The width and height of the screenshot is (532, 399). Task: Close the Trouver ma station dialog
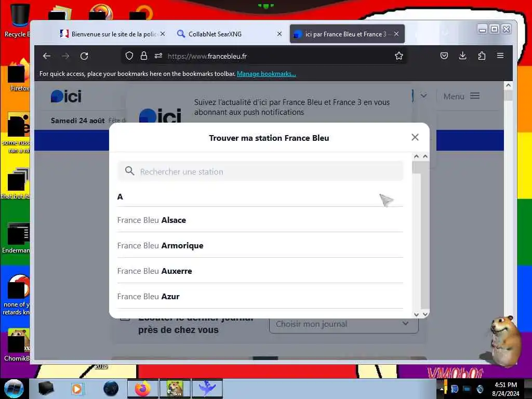click(x=415, y=137)
